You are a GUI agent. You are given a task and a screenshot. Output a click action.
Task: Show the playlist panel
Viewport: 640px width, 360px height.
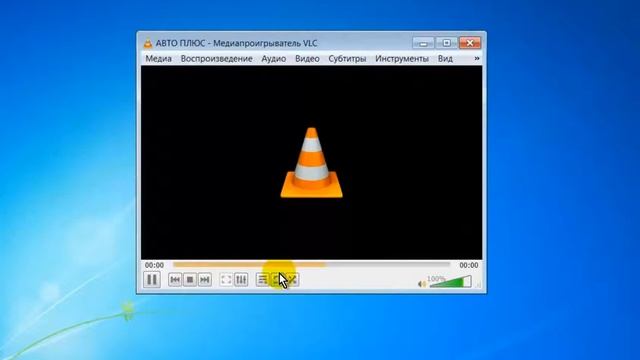262,280
